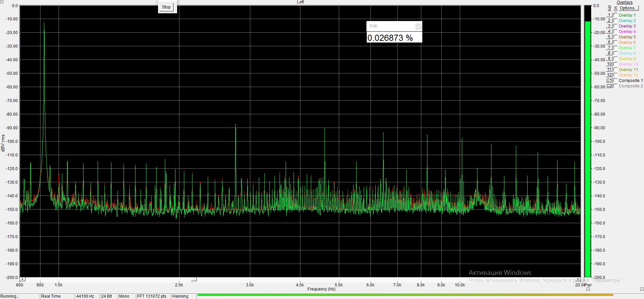
Task: Set composite with the C1 button
Action: pyautogui.click(x=609, y=80)
